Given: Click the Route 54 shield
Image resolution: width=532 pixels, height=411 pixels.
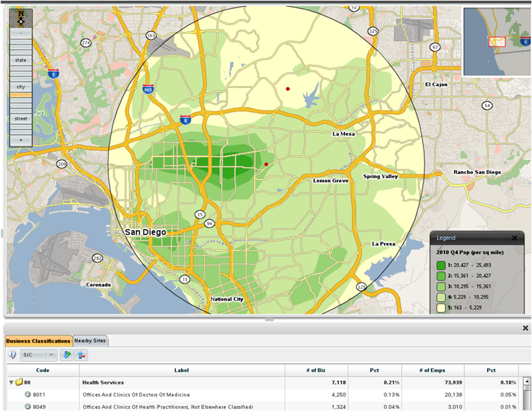Looking at the screenshot, I should (x=487, y=105).
